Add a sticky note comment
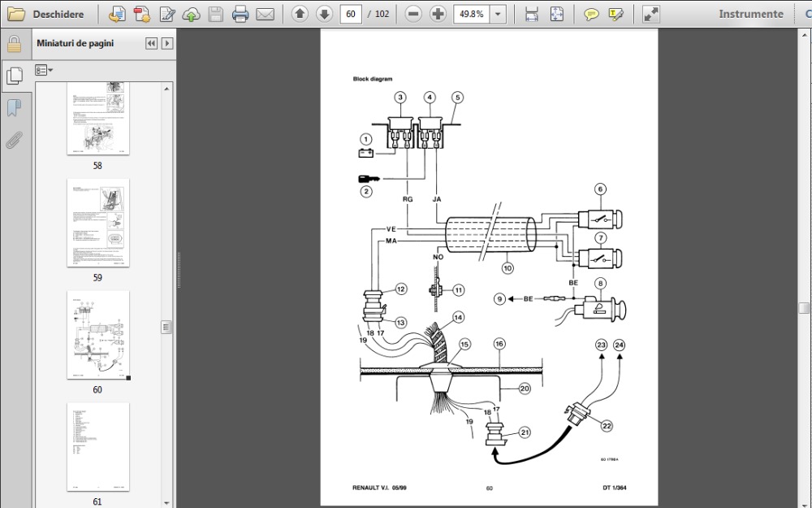The image size is (812, 508). pos(592,14)
